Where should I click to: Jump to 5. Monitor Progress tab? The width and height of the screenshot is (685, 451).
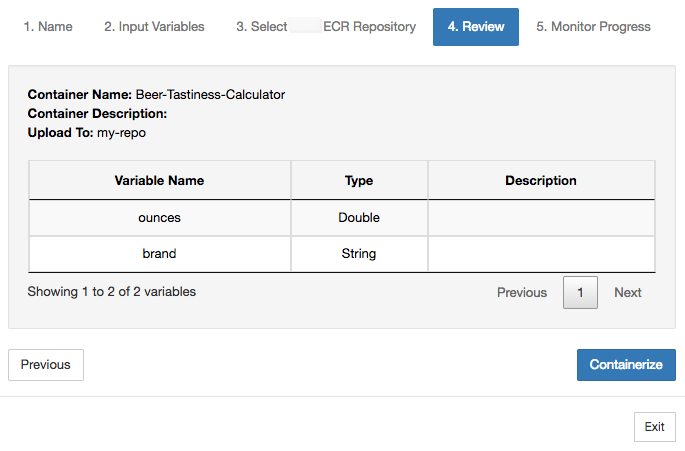[593, 26]
